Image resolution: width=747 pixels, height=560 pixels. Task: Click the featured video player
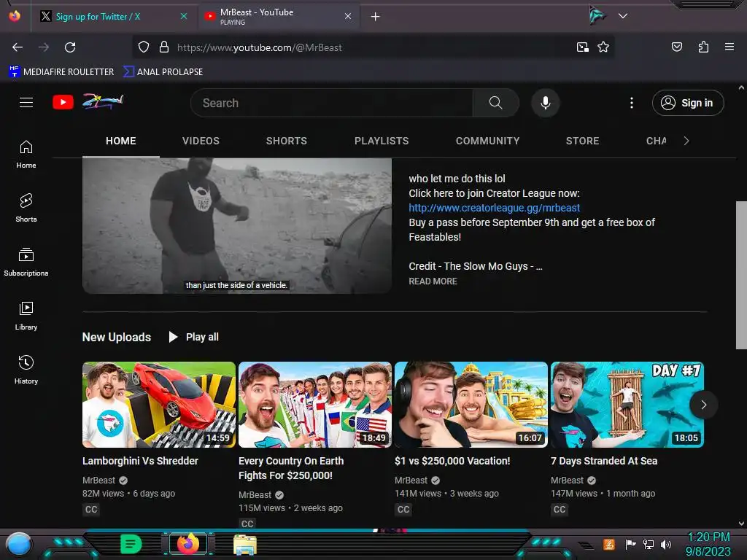tap(237, 226)
